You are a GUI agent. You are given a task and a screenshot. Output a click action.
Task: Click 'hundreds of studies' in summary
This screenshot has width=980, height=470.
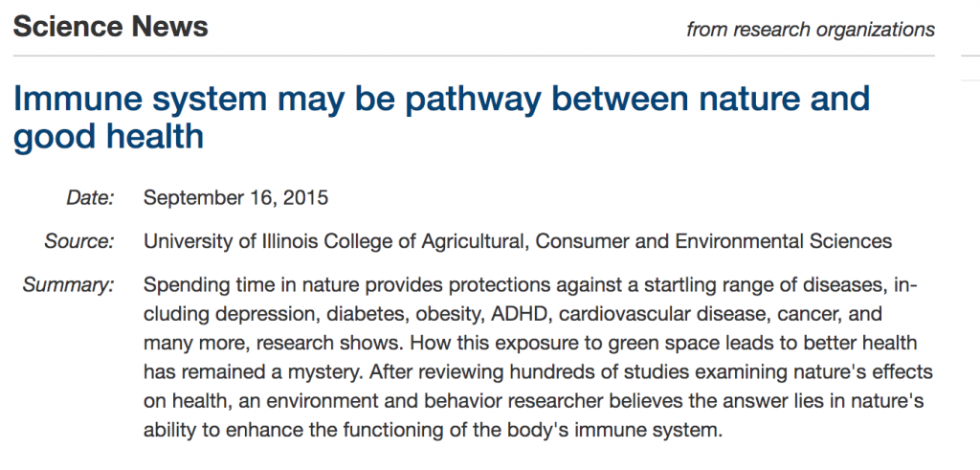coord(586,371)
